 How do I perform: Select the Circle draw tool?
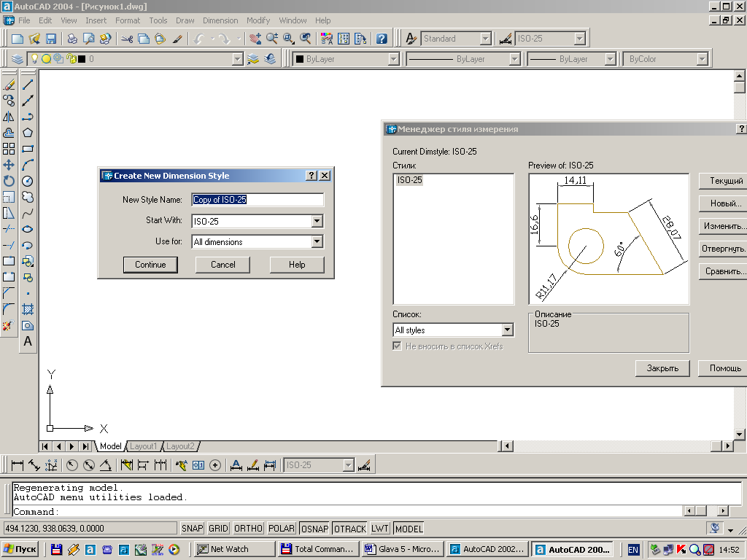pos(28,181)
